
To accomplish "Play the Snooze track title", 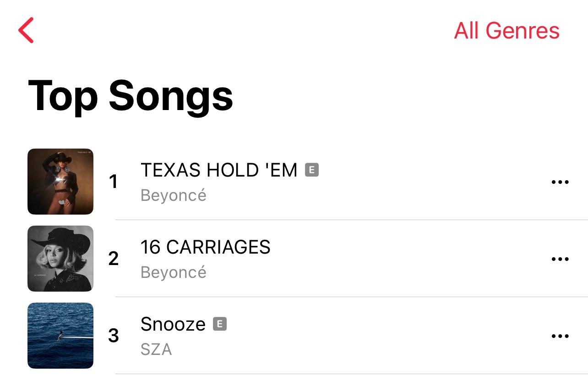I will (173, 324).
